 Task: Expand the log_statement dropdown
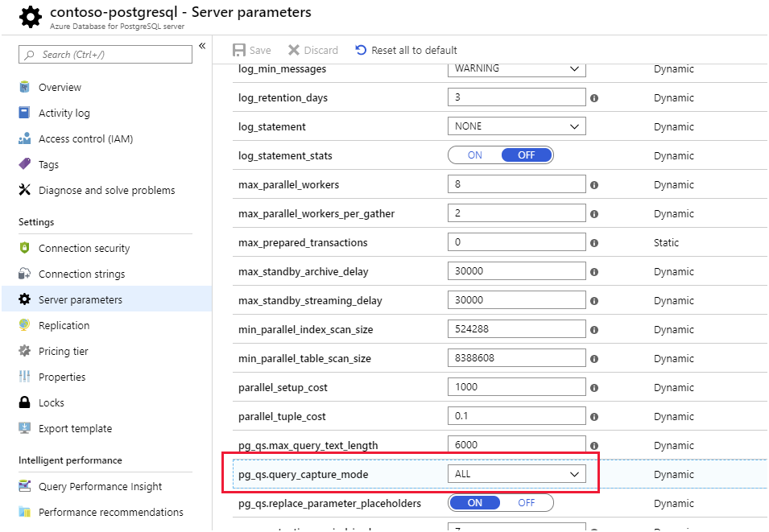516,126
